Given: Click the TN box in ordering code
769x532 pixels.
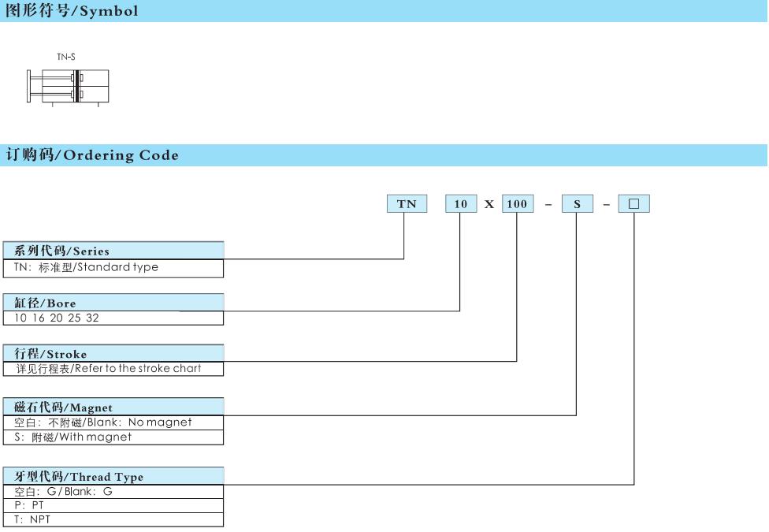Looking at the screenshot, I should pos(406,204).
